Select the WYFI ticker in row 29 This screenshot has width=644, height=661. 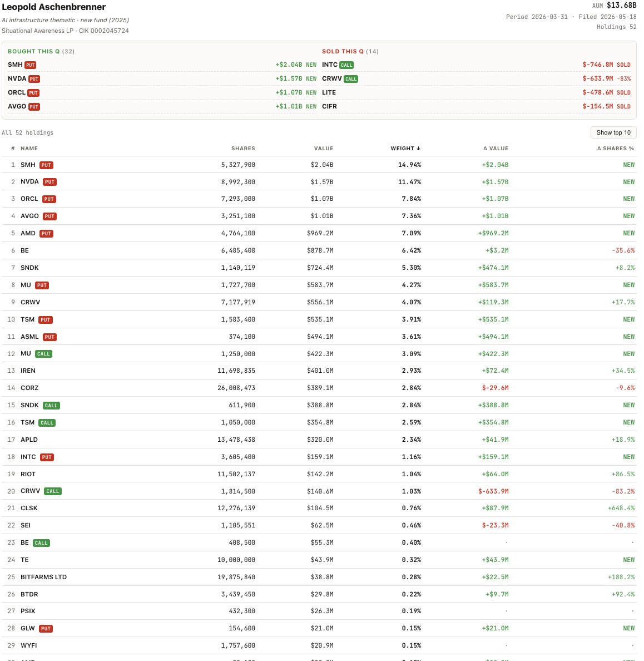pyautogui.click(x=29, y=646)
